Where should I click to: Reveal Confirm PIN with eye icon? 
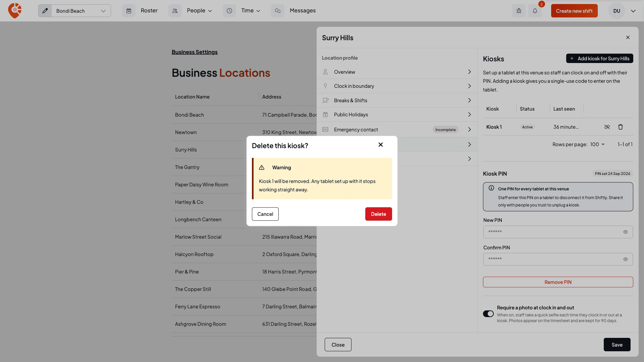(626, 259)
